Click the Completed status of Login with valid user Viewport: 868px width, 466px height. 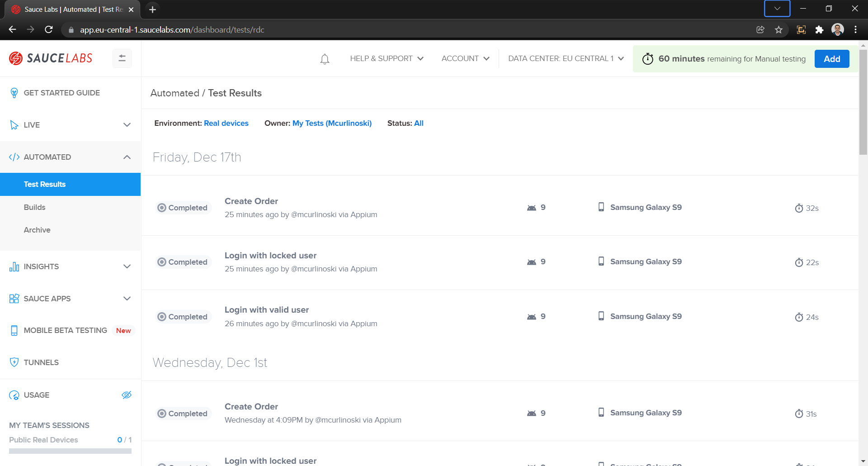[183, 317]
